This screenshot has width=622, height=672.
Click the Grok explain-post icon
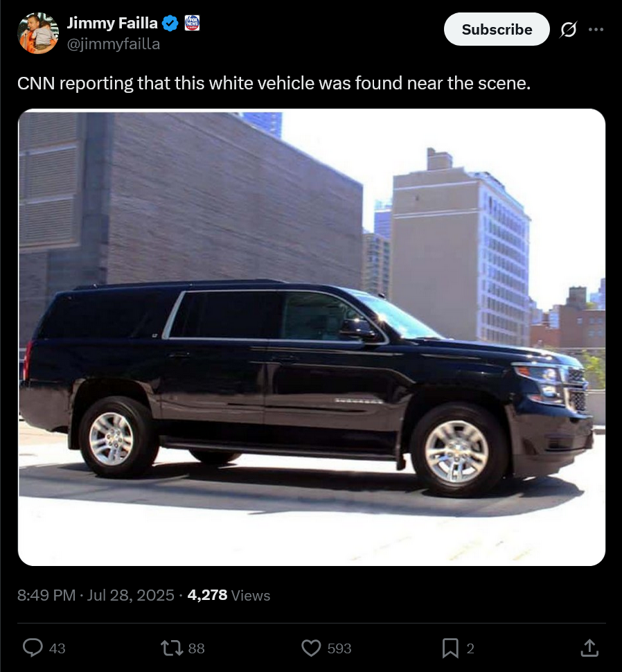pos(568,29)
